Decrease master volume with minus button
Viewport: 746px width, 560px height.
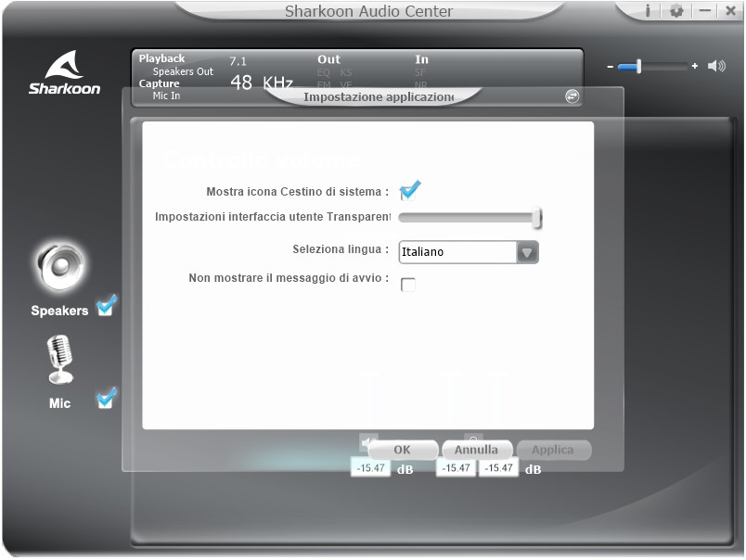[x=611, y=67]
